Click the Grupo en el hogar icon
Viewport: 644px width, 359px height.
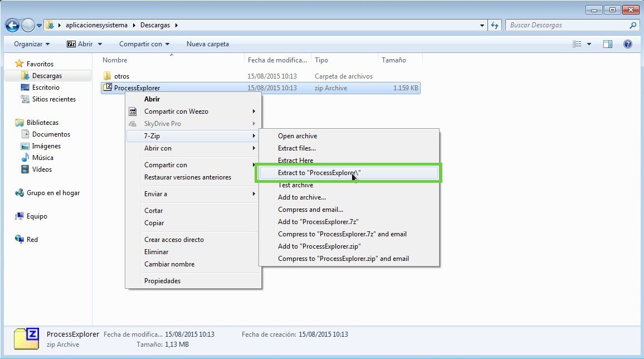[19, 193]
